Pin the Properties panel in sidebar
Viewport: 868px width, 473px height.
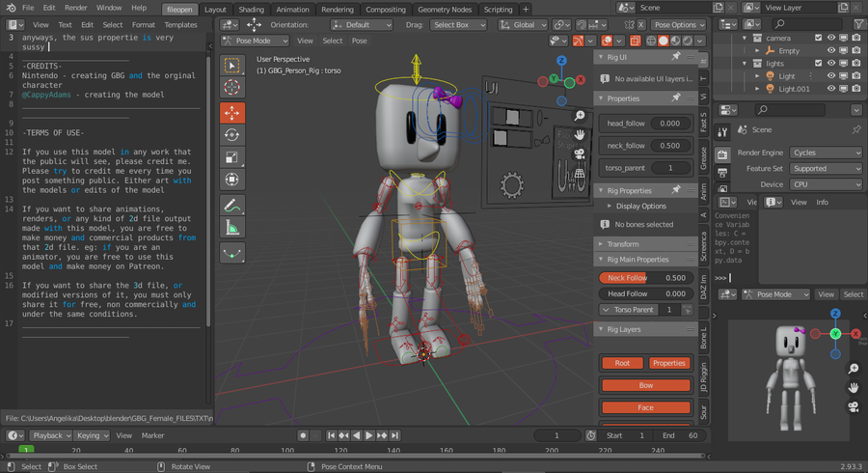676,98
